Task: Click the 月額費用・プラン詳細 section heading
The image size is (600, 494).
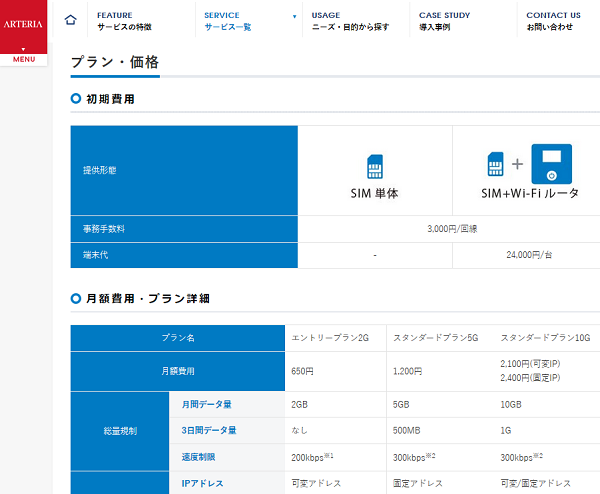Action: tap(148, 298)
